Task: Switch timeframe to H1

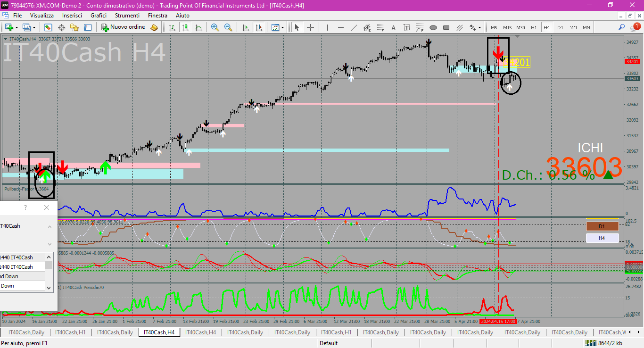Action: click(534, 27)
